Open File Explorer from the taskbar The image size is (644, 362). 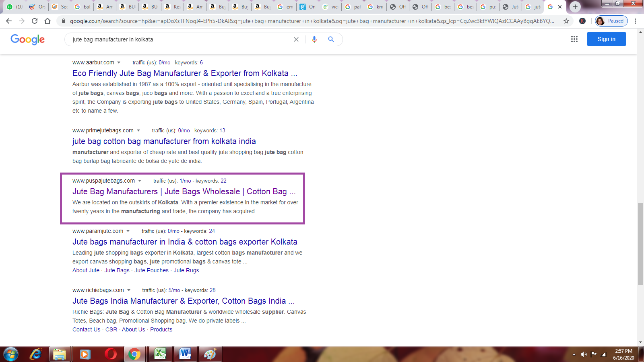click(x=60, y=354)
